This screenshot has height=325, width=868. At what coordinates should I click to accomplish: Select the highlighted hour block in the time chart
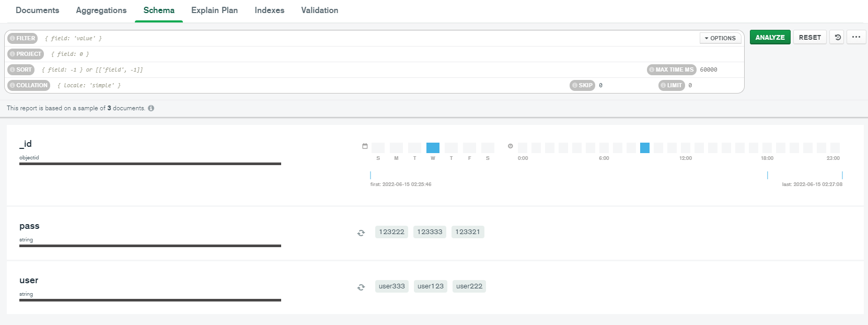pyautogui.click(x=645, y=148)
